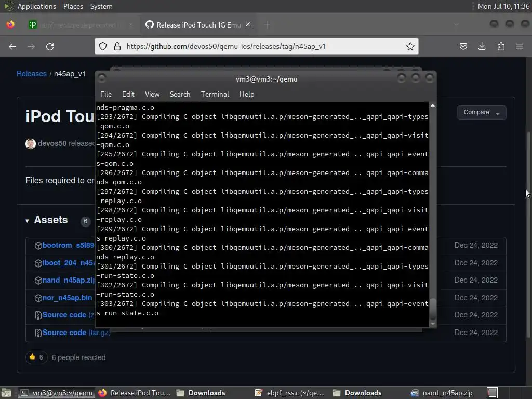Open the terminal Edit menu
The height and width of the screenshot is (399, 532).
(128, 95)
